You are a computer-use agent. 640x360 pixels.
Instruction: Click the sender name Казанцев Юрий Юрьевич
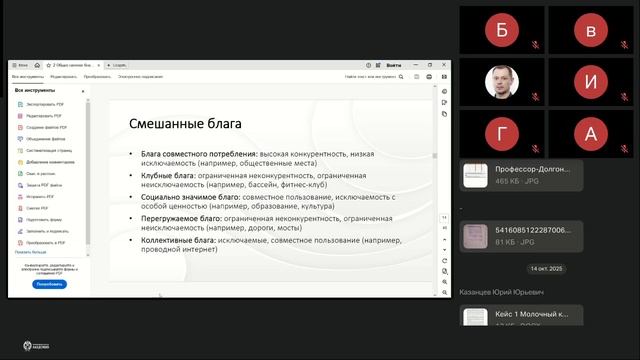[x=501, y=292]
